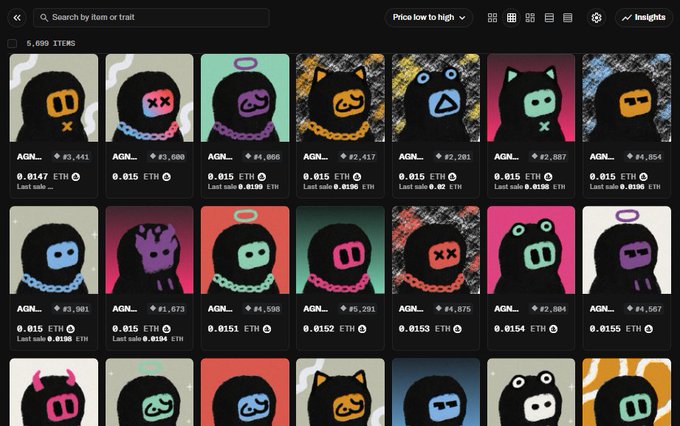Click the 0.0155 ETH price
Screen dimensions: 680x426
coord(615,329)
